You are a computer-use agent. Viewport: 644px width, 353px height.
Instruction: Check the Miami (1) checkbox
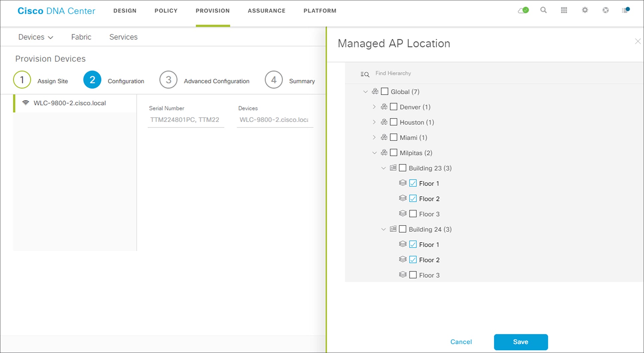click(x=393, y=137)
